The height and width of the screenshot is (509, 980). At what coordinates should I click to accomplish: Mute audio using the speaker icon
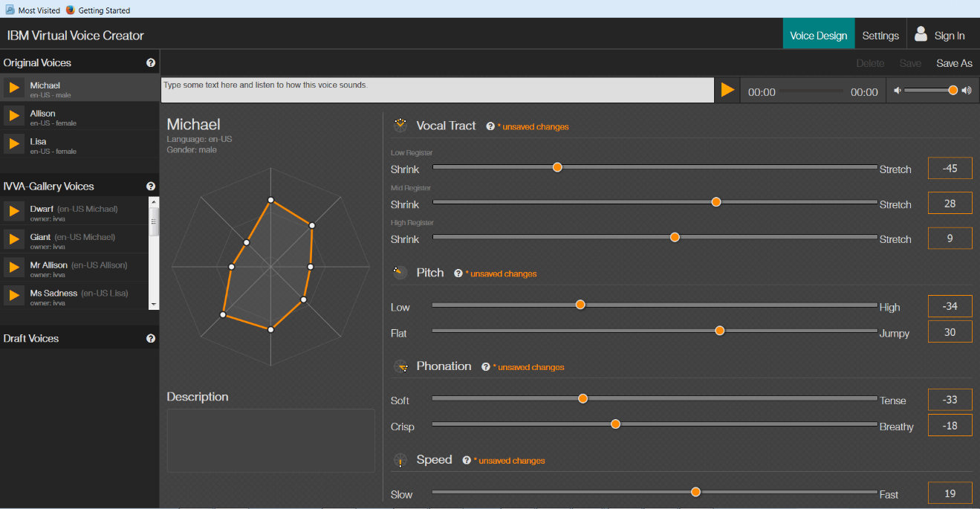[x=898, y=91]
